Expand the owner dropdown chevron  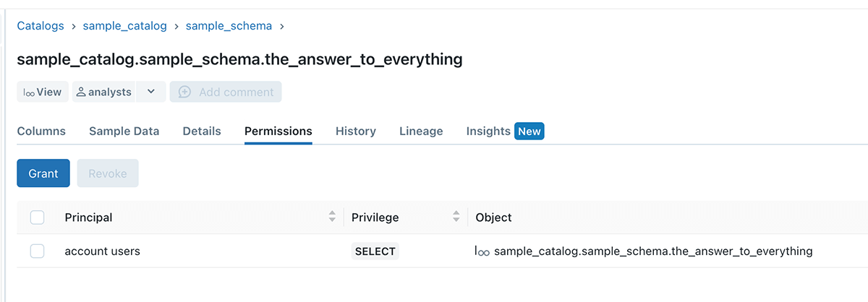[x=150, y=92]
